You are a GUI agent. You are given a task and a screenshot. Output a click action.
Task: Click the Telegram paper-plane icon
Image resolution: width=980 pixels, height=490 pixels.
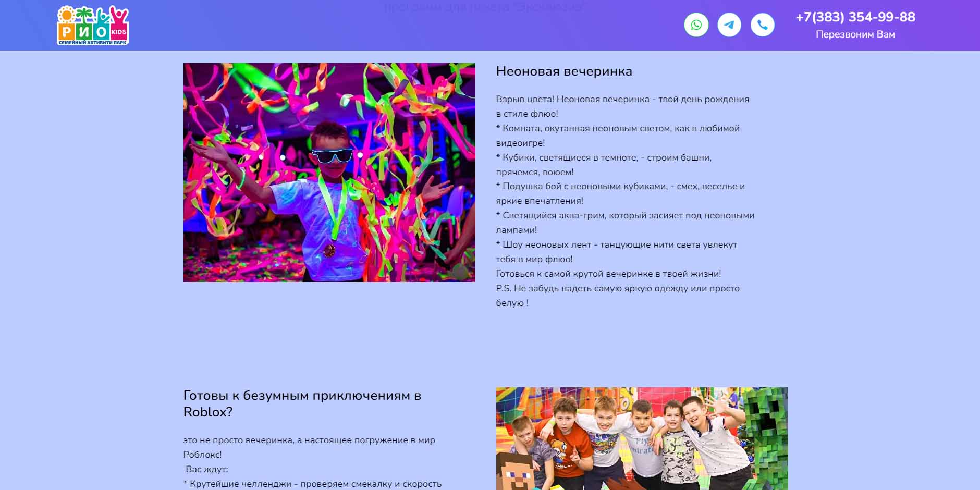(x=729, y=25)
